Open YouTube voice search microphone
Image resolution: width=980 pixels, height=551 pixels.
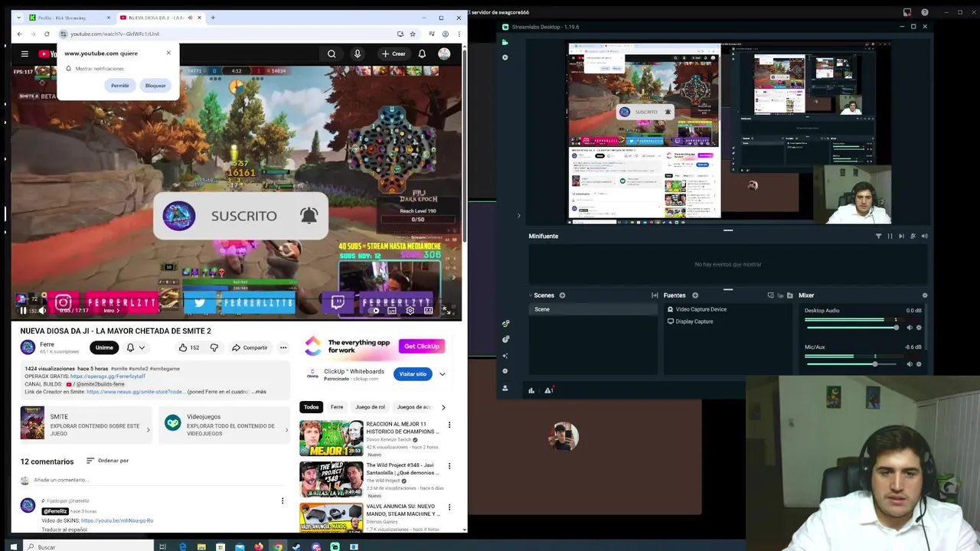357,54
